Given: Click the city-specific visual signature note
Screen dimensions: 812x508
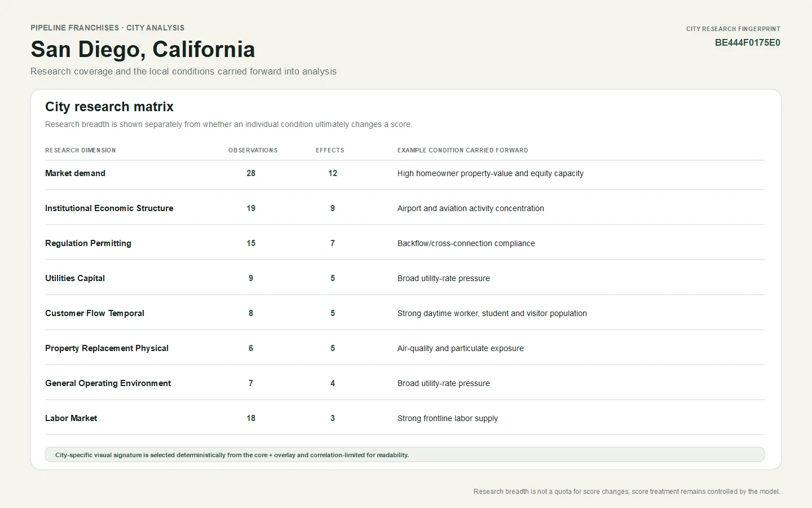Looking at the screenshot, I should [x=405, y=454].
